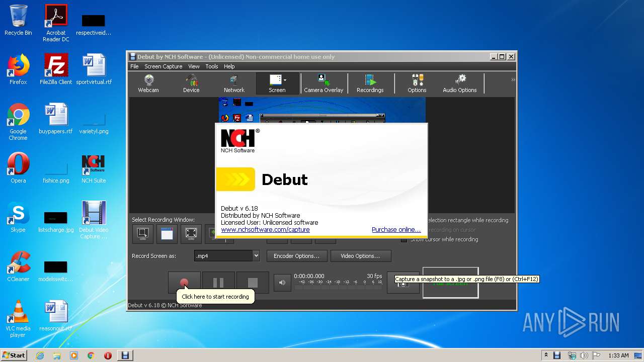This screenshot has width=644, height=362.
Task: Open the Tools menu
Action: coord(212,66)
